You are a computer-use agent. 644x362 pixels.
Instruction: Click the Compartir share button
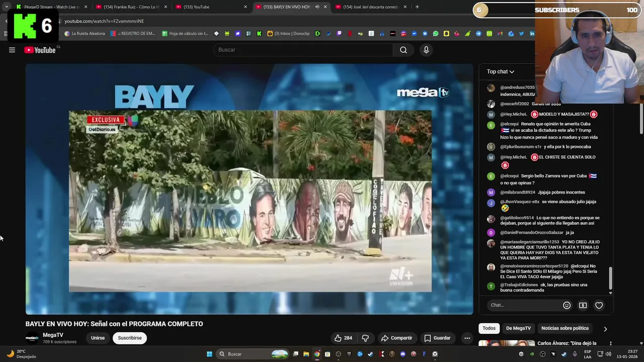point(396,338)
